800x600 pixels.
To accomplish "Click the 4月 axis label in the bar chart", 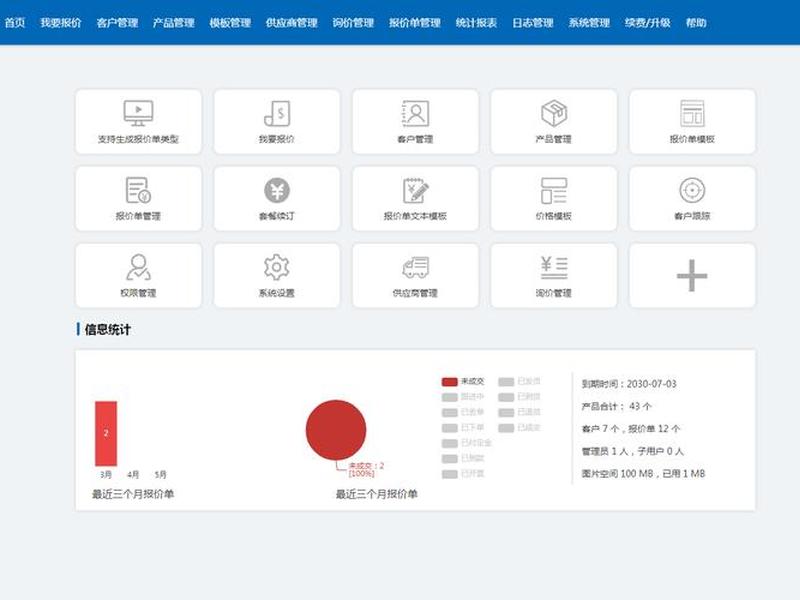I will 133,474.
